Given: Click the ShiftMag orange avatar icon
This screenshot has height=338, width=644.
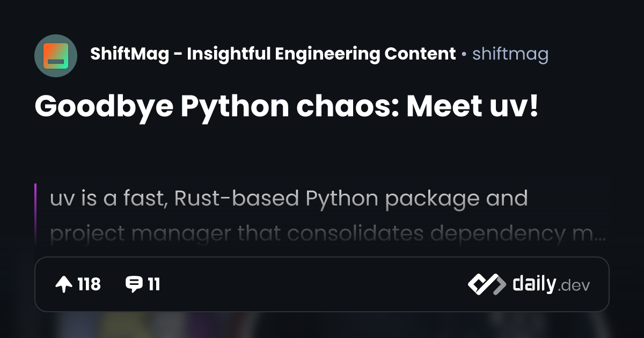Looking at the screenshot, I should [x=56, y=56].
